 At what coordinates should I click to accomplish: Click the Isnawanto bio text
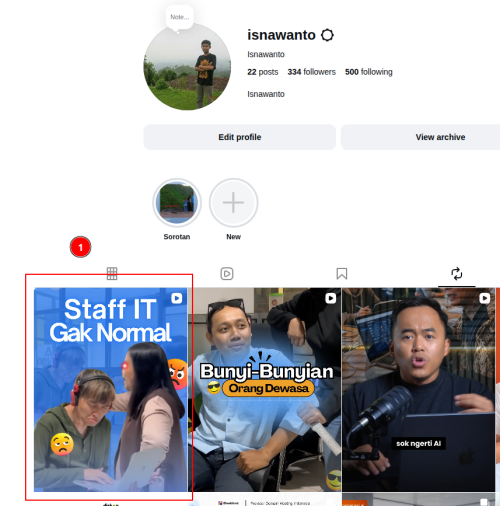tap(266, 94)
